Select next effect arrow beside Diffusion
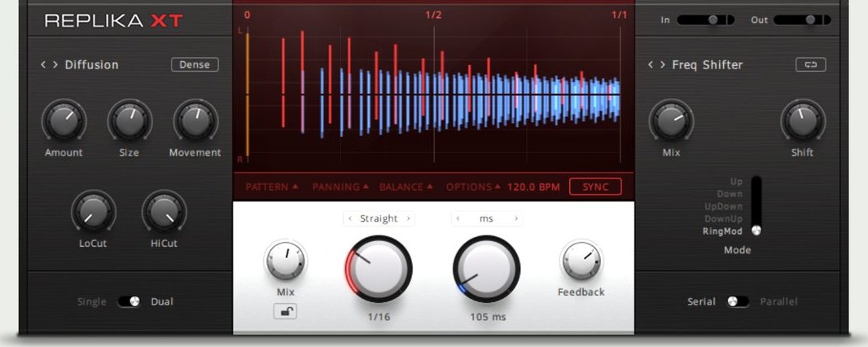This screenshot has width=868, height=347. click(x=55, y=64)
